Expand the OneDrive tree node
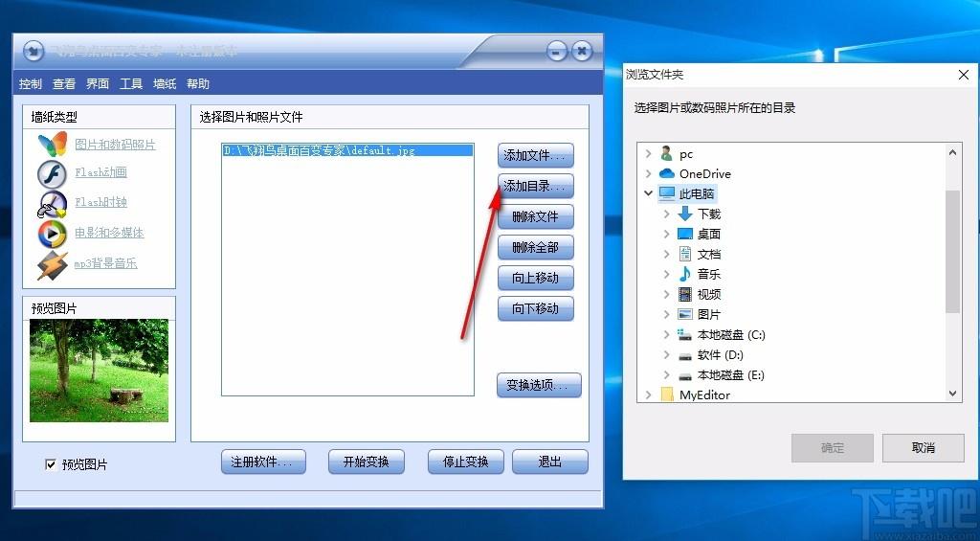 tap(648, 173)
